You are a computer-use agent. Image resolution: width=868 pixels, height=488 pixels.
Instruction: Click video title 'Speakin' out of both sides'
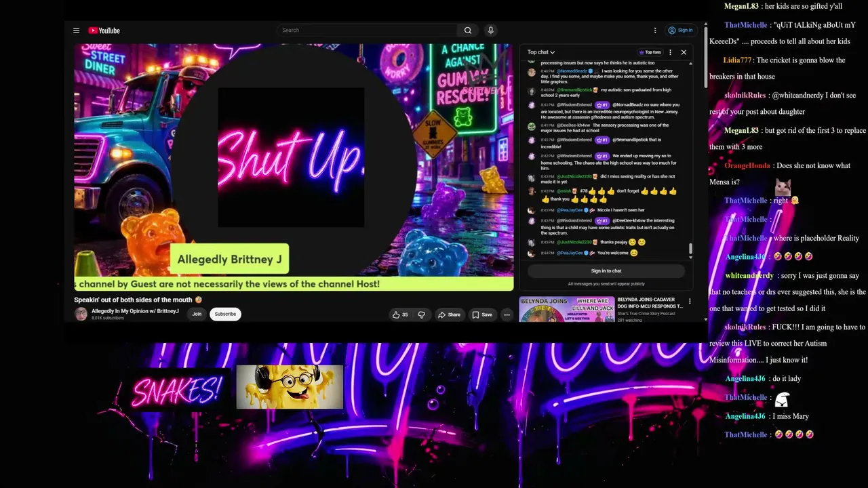(x=138, y=300)
